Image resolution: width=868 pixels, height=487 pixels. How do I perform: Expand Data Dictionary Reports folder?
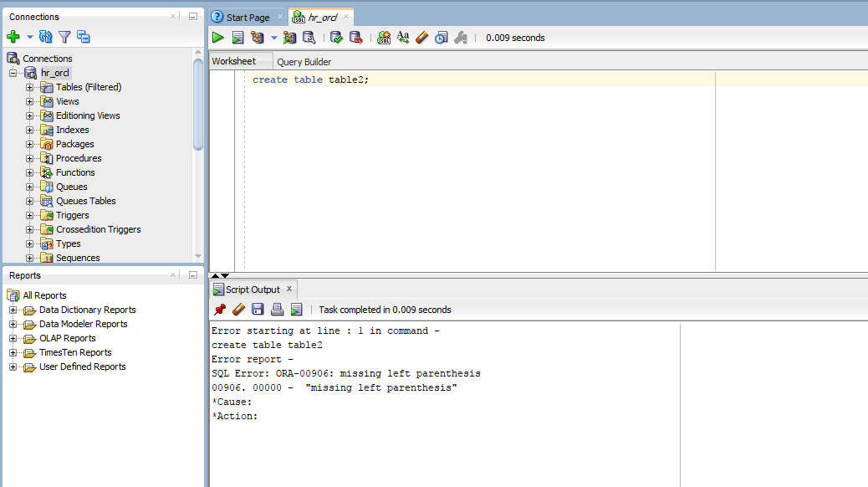pos(13,310)
